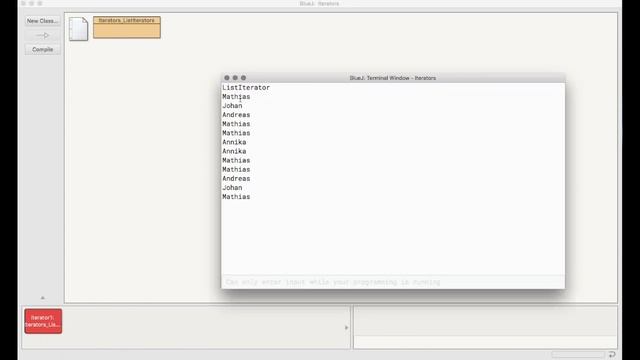Minimize the BlueJ Terminal Window
Screen dimensions: 640x360
coord(235,78)
